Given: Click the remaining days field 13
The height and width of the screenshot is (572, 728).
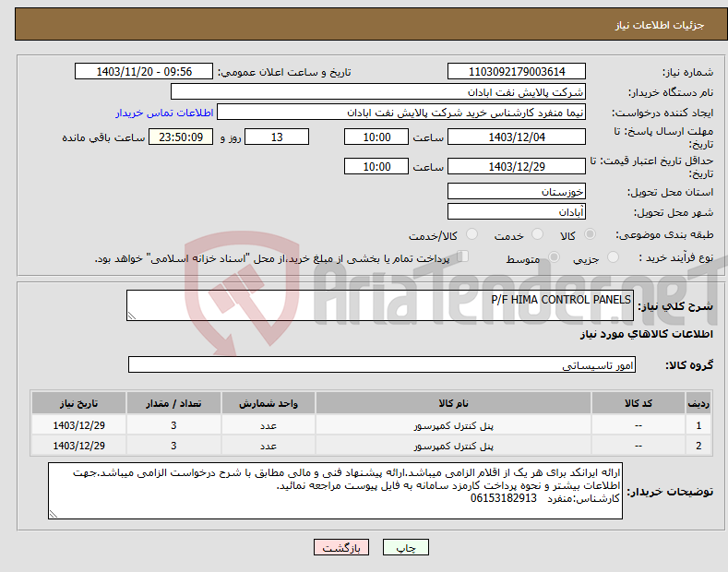Looking at the screenshot, I should pyautogui.click(x=277, y=137).
